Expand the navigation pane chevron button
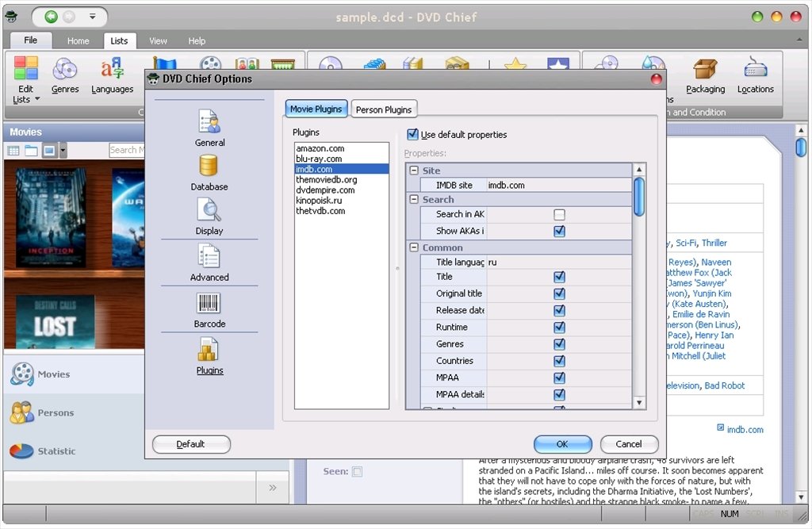Screen dimensions: 812x529 point(273,488)
